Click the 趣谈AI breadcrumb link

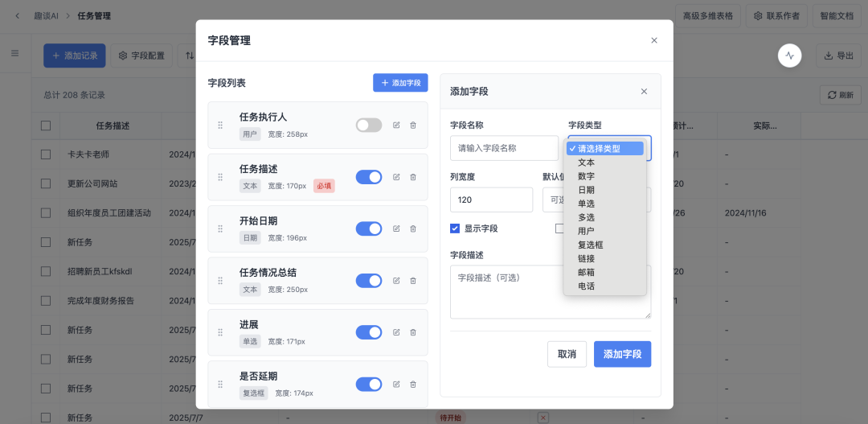(x=46, y=16)
